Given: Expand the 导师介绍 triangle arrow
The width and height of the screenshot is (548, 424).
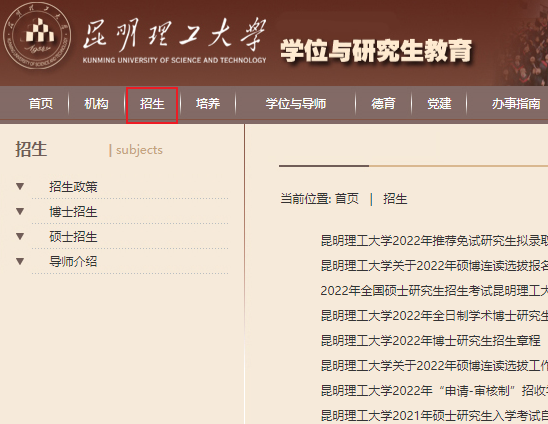Looking at the screenshot, I should (x=20, y=261).
